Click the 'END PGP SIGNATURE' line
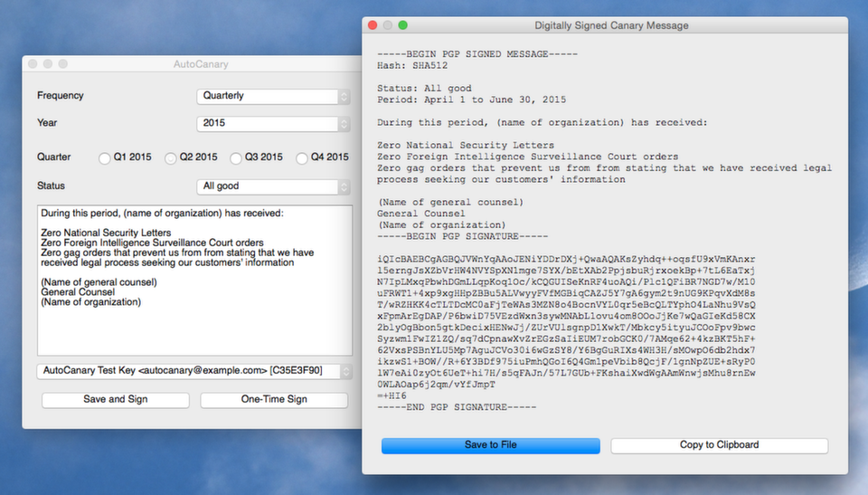 pos(457,407)
